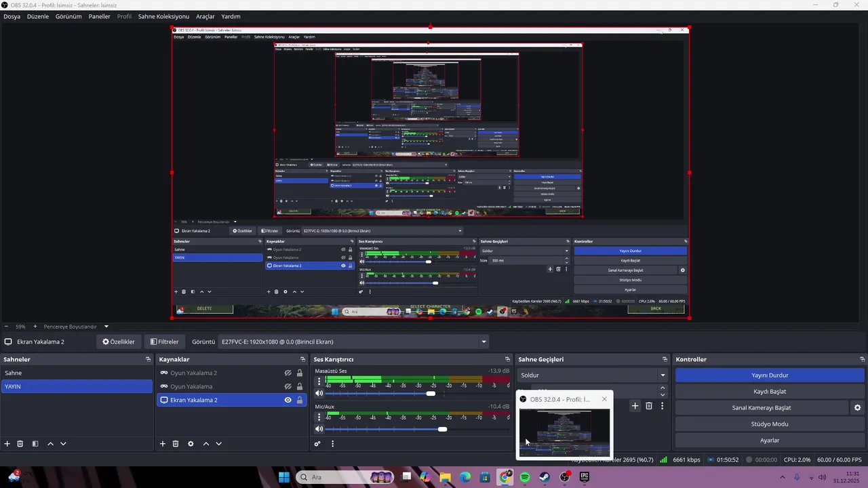
Task: Open Ayarlar button in Kontroller
Action: click(770, 440)
